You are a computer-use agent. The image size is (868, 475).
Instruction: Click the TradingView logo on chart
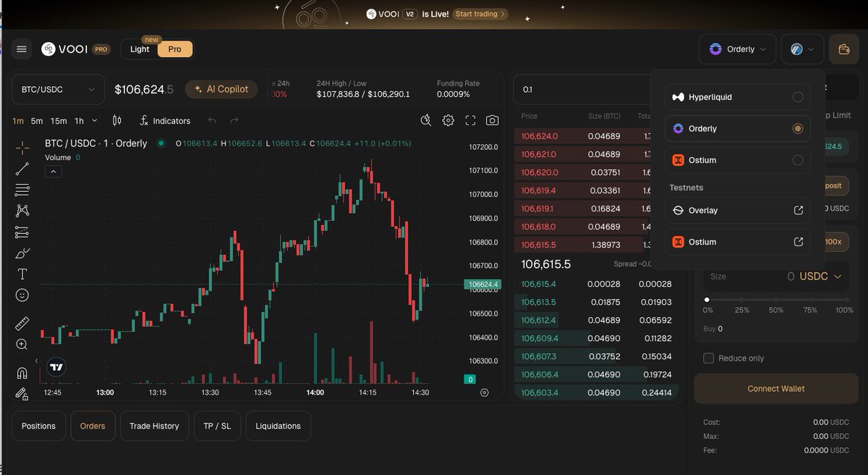click(x=57, y=367)
